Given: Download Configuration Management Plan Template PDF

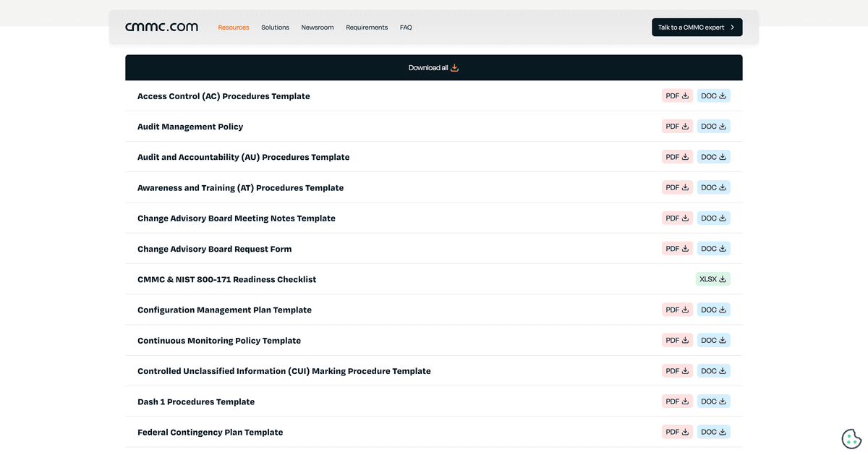Looking at the screenshot, I should [x=677, y=310].
